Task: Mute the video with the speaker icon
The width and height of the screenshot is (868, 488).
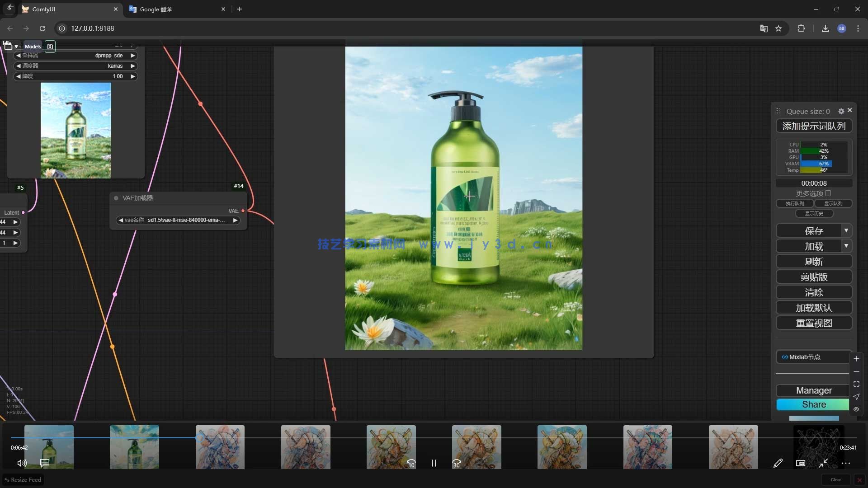Action: coord(22,463)
